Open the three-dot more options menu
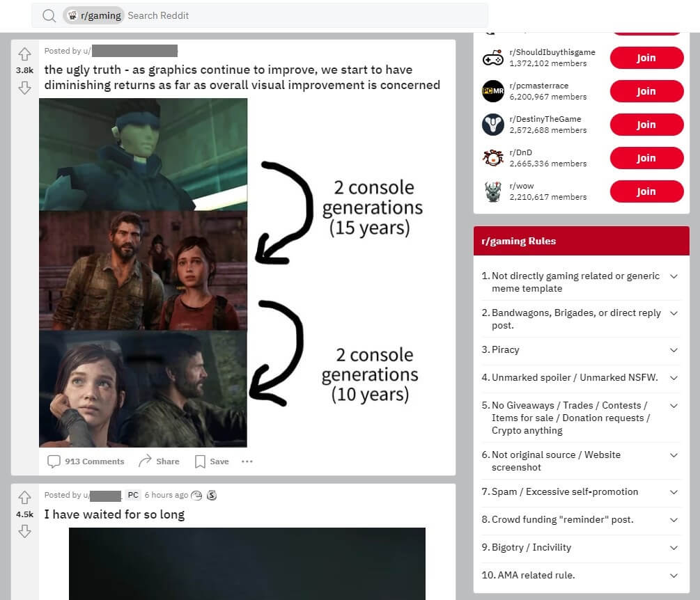The image size is (700, 600). (x=247, y=461)
